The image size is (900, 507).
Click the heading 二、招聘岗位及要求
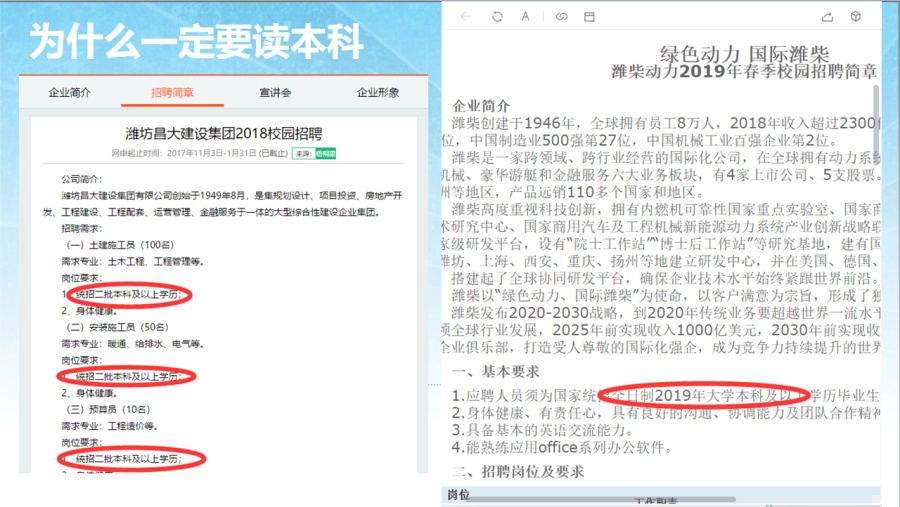tap(518, 471)
